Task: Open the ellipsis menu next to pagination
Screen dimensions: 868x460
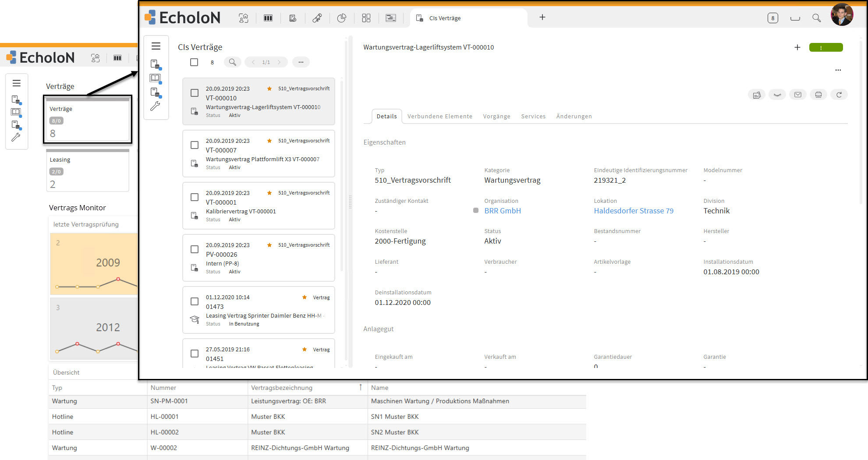Action: point(301,62)
